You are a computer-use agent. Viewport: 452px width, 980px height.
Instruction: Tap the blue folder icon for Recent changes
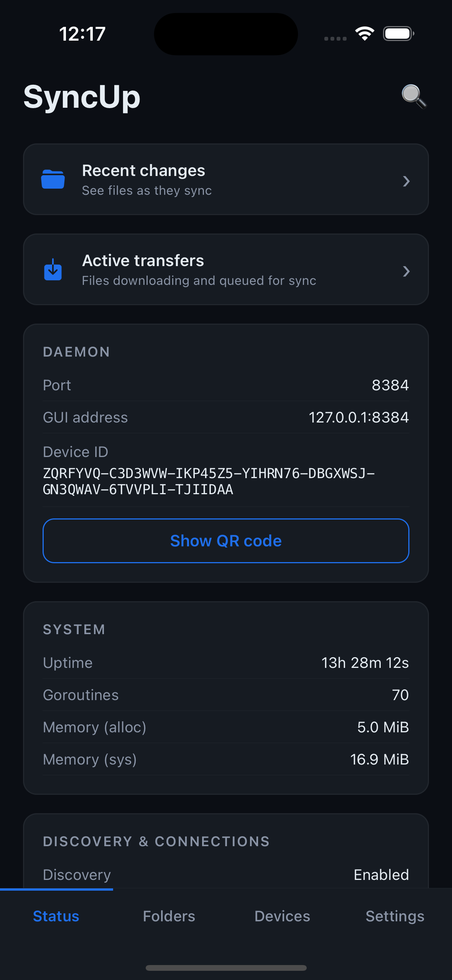click(x=53, y=179)
